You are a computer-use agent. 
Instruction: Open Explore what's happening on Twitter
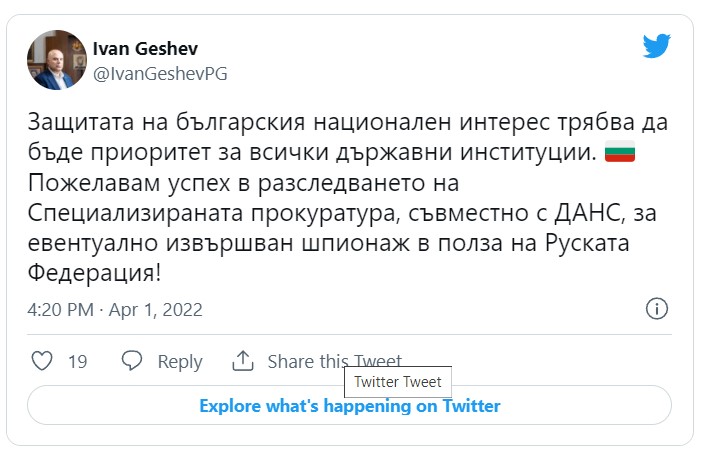pos(349,406)
